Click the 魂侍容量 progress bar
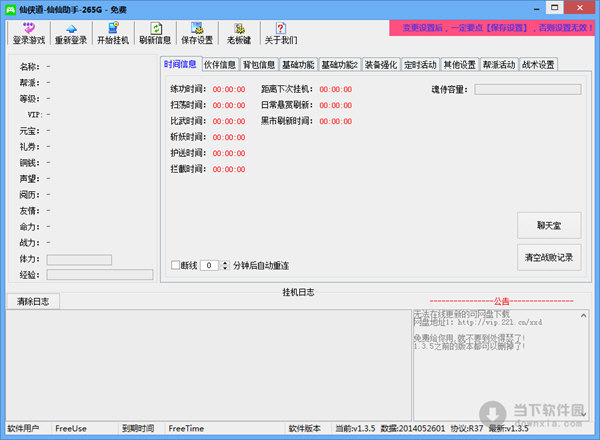Viewport: 600px width, 440px height. click(x=528, y=90)
